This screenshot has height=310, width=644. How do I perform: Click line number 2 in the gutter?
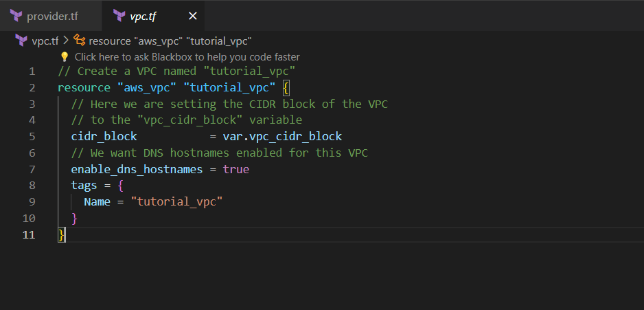click(x=32, y=88)
